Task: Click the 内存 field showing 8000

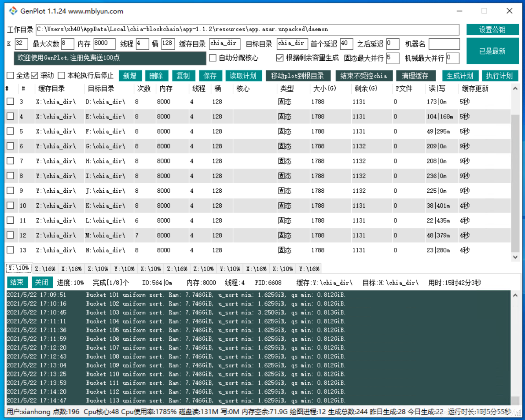Action: 104,44
